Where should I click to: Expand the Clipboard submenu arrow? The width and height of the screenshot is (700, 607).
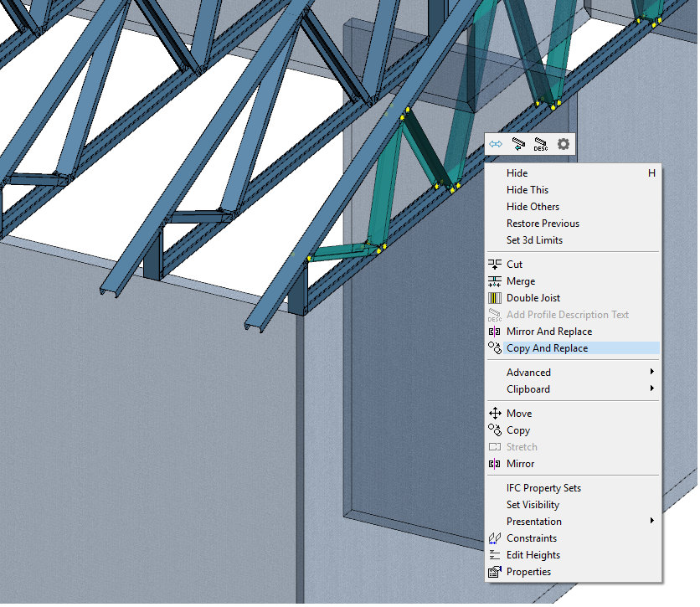pos(651,389)
